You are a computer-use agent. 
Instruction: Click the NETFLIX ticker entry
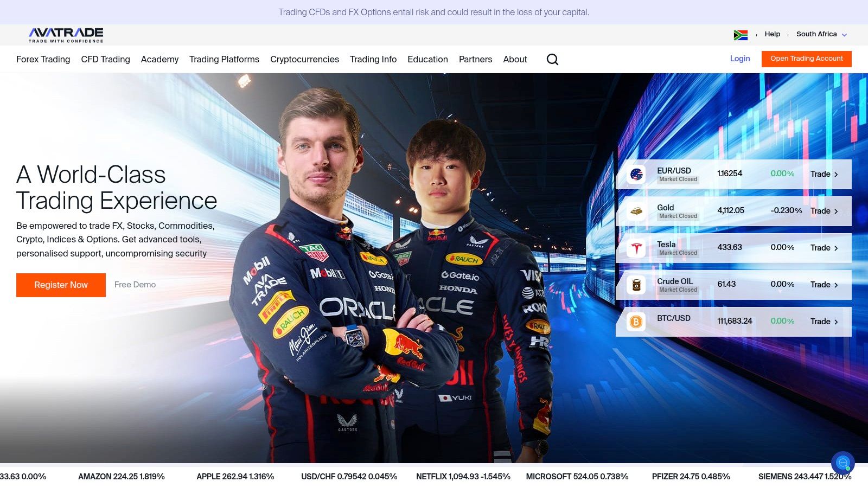463,477
